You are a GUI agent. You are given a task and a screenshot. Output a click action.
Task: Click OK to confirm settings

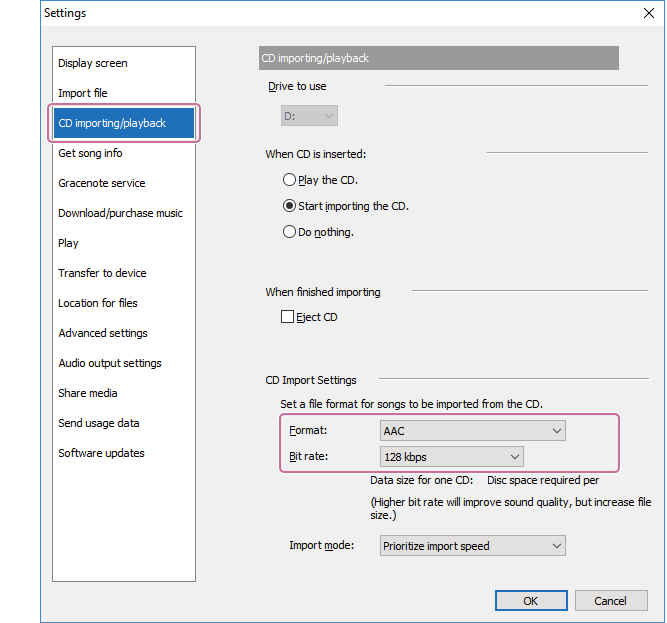[x=530, y=600]
